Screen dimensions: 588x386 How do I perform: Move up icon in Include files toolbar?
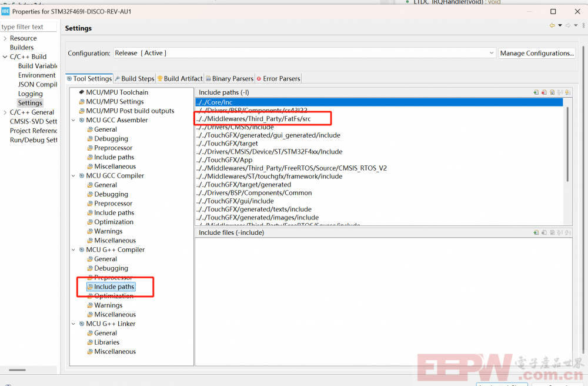click(560, 232)
